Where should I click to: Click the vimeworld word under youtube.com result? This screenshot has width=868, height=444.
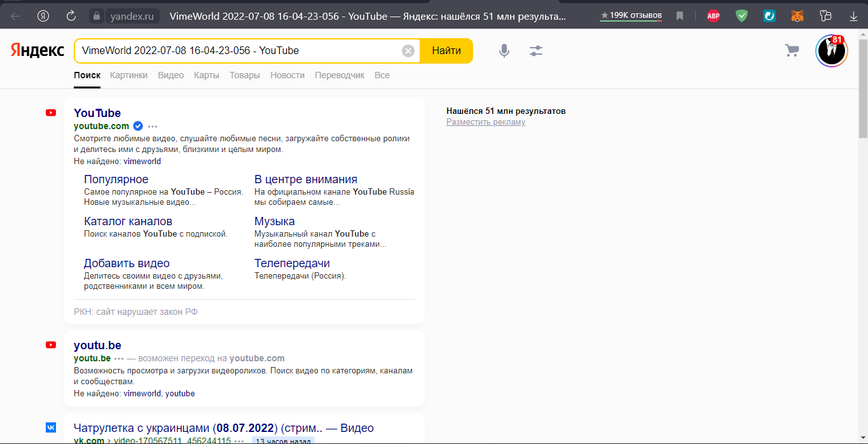point(142,161)
